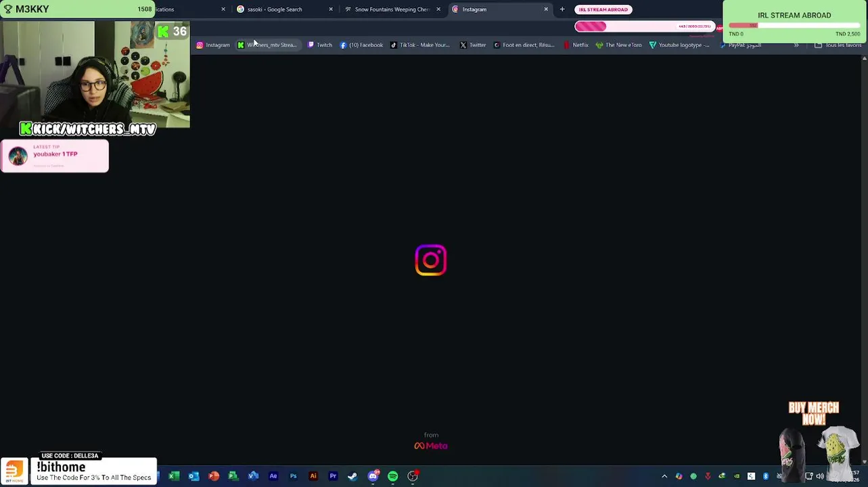Open Visio from the taskbar
The width and height of the screenshot is (868, 487).
(253, 476)
